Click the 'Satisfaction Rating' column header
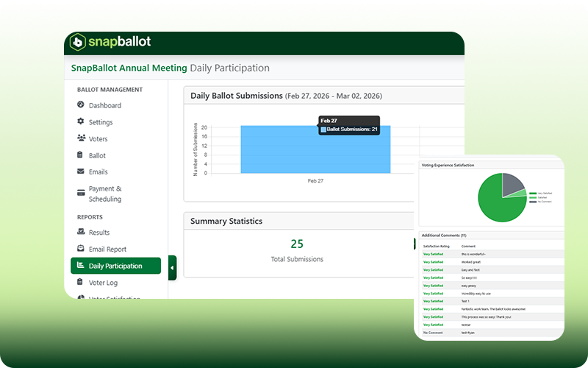588x368 pixels. (x=436, y=247)
